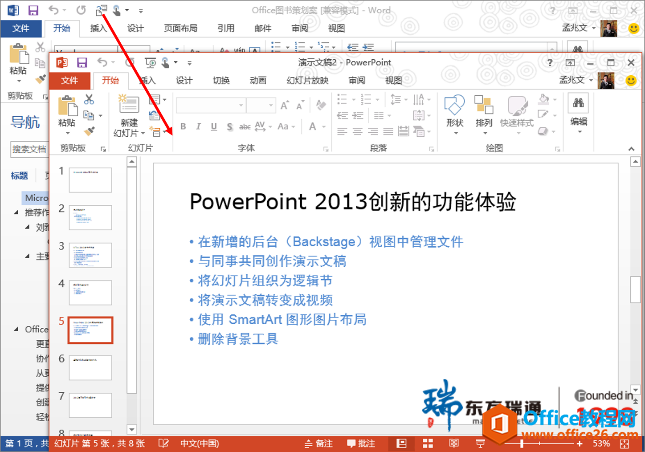The height and width of the screenshot is (452, 645).
Task: Open the font size combo box in PowerPoint
Action: tap(261, 105)
